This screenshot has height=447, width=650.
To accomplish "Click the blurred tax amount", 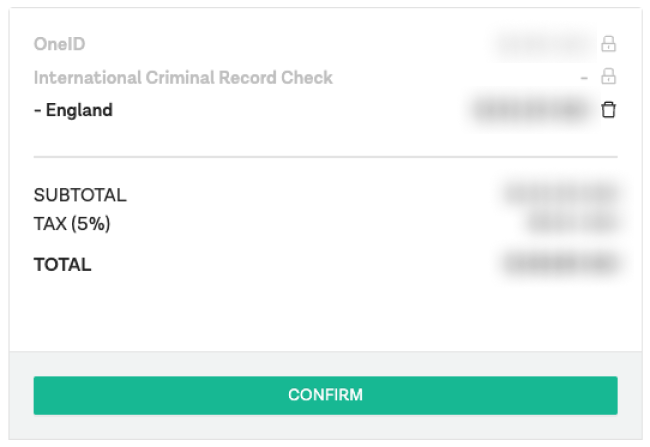I will [x=574, y=223].
